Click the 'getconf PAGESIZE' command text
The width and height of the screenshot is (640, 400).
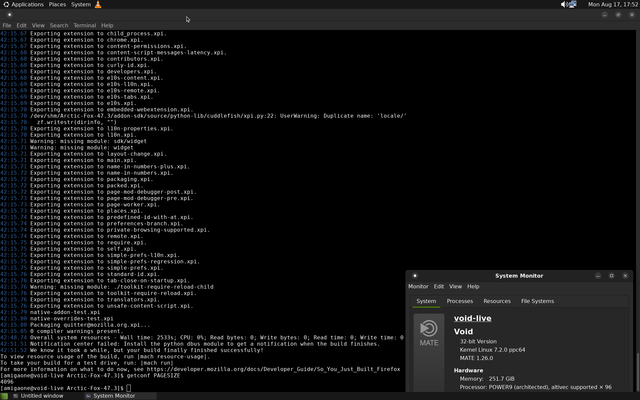153,376
